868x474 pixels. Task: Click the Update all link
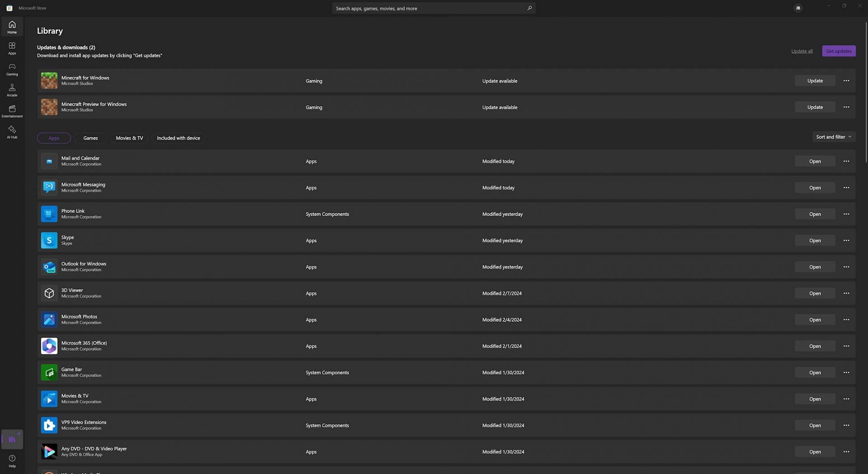[x=802, y=51]
